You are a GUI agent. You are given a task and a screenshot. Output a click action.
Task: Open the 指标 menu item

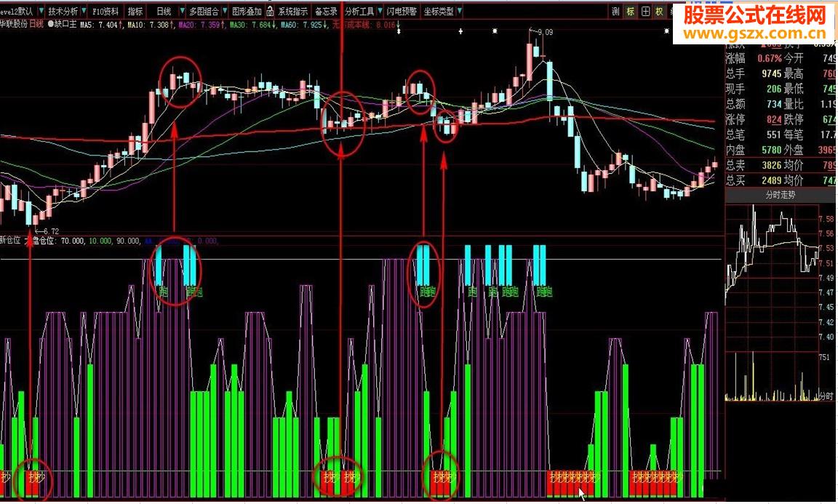tap(135, 11)
